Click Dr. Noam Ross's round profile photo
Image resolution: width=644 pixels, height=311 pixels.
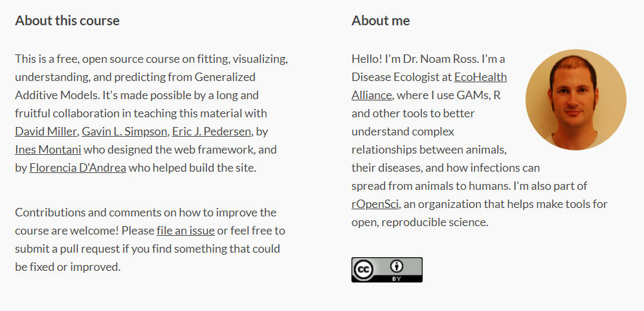point(575,100)
